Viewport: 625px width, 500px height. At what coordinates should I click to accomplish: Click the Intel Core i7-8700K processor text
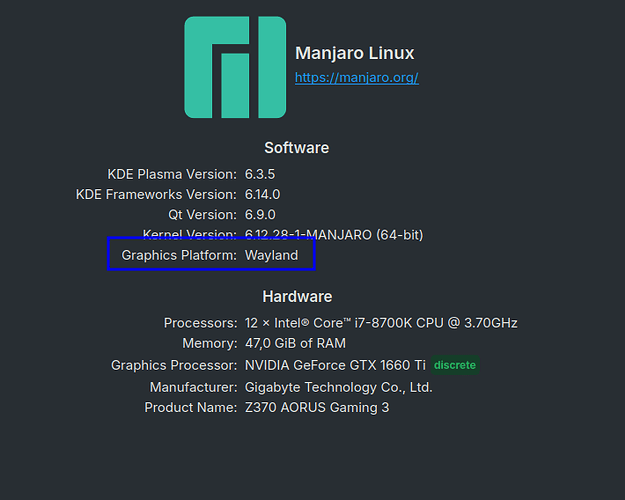(x=381, y=323)
